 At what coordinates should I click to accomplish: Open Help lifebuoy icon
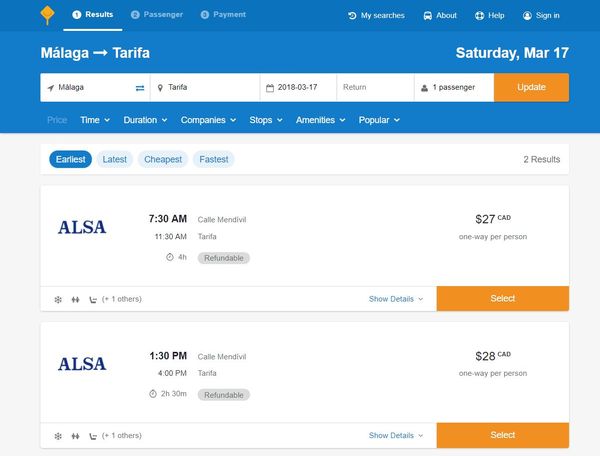tap(479, 16)
